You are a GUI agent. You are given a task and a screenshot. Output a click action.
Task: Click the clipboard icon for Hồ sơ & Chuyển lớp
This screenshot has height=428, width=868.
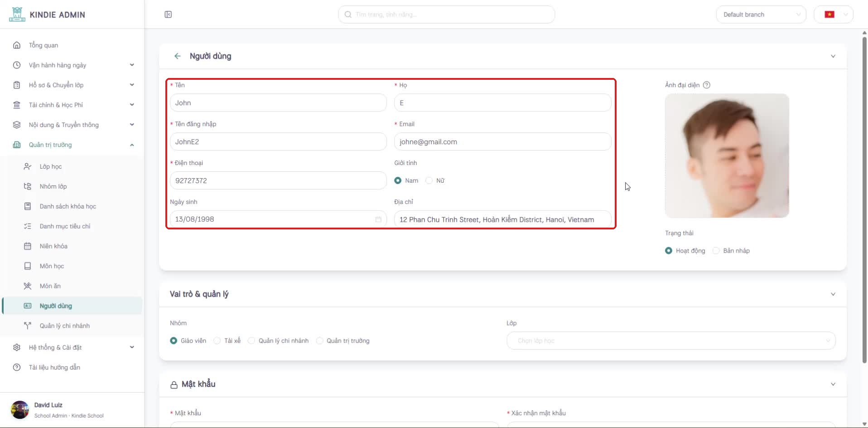click(17, 85)
